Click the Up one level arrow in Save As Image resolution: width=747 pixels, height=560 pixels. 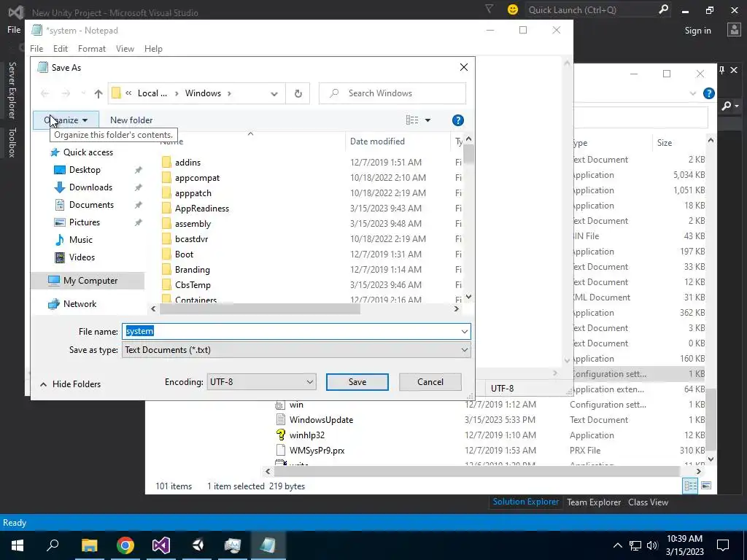98,94
